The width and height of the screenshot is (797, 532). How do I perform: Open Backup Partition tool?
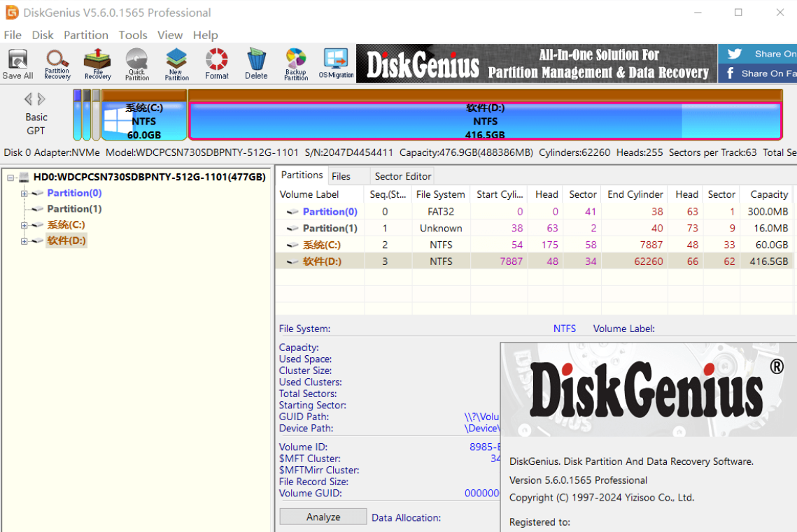pos(296,64)
